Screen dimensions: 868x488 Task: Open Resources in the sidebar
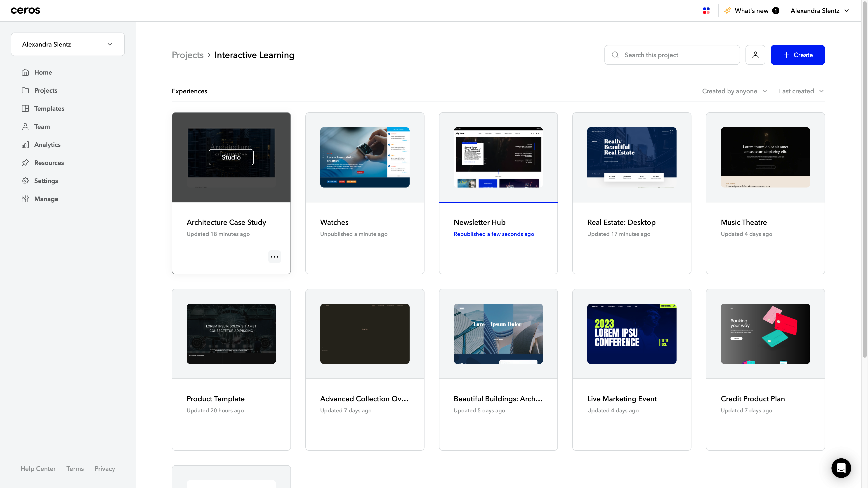(x=49, y=163)
